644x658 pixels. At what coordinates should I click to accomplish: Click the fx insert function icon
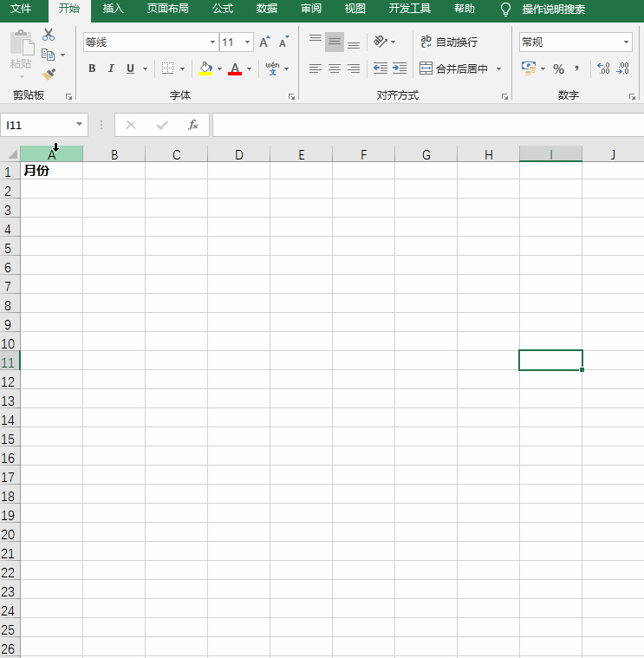pos(192,125)
